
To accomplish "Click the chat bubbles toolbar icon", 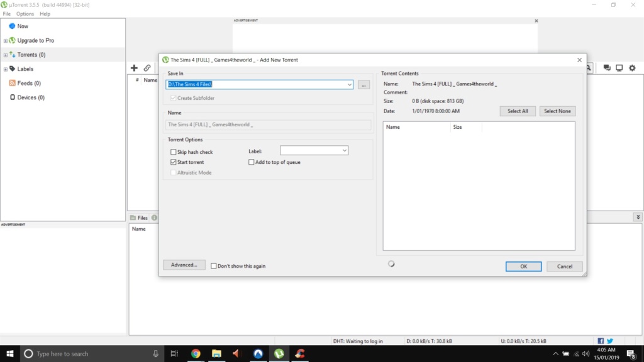I will pos(607,68).
